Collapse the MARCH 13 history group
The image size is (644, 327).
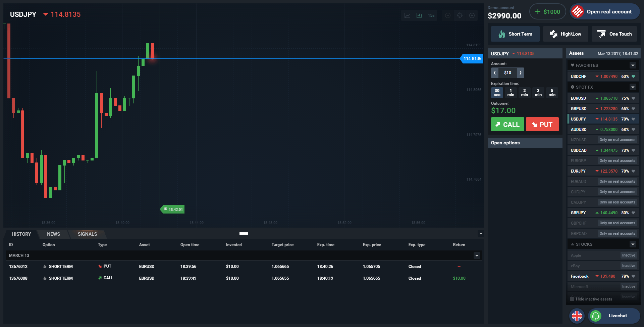coord(477,255)
